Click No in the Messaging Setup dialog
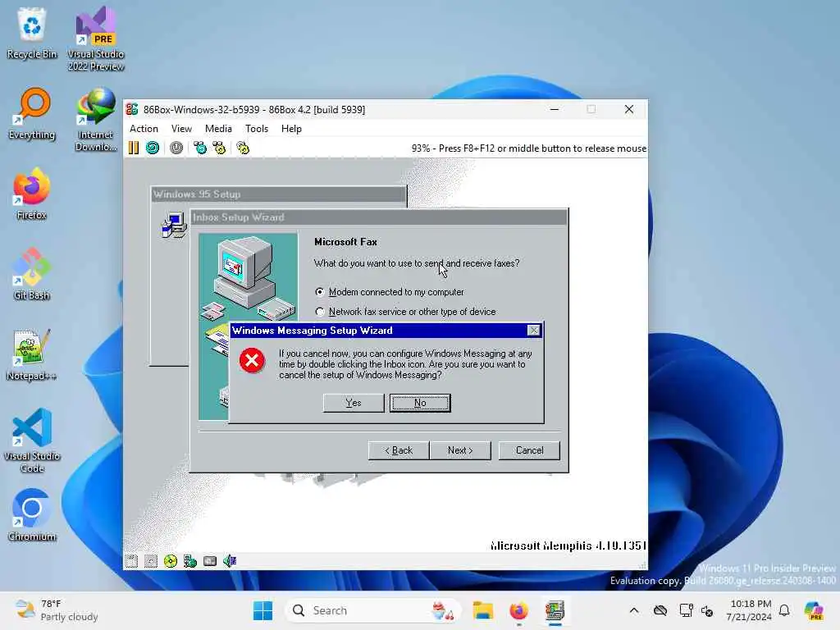The image size is (840, 630). click(420, 403)
